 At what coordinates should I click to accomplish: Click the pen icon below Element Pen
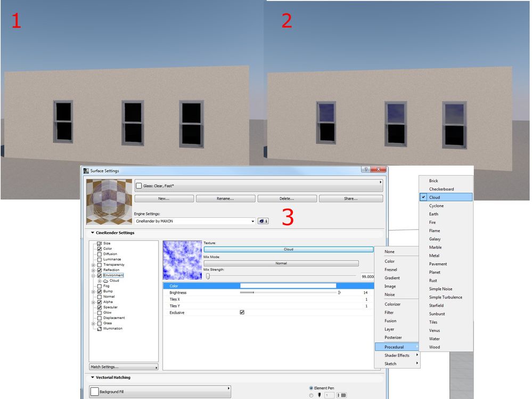pyautogui.click(x=320, y=395)
